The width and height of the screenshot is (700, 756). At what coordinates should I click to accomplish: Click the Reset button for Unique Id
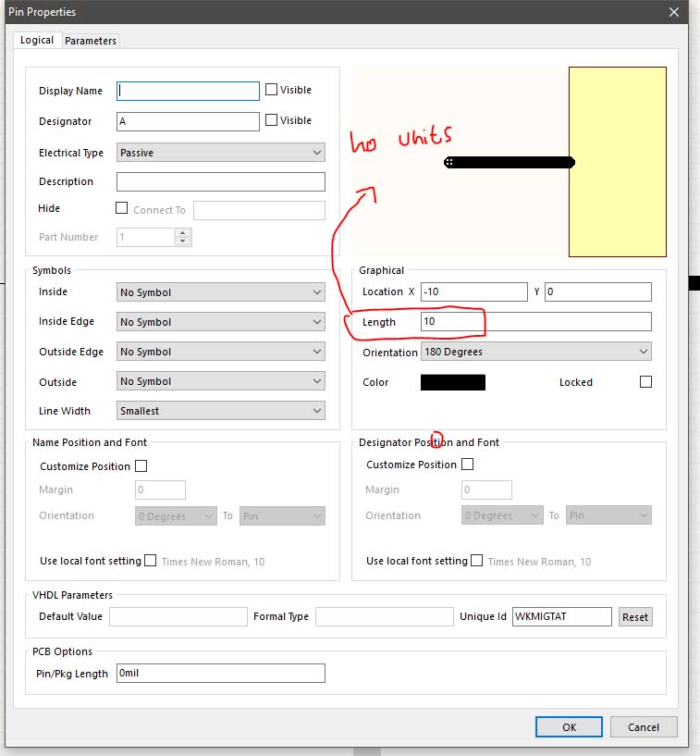634,617
